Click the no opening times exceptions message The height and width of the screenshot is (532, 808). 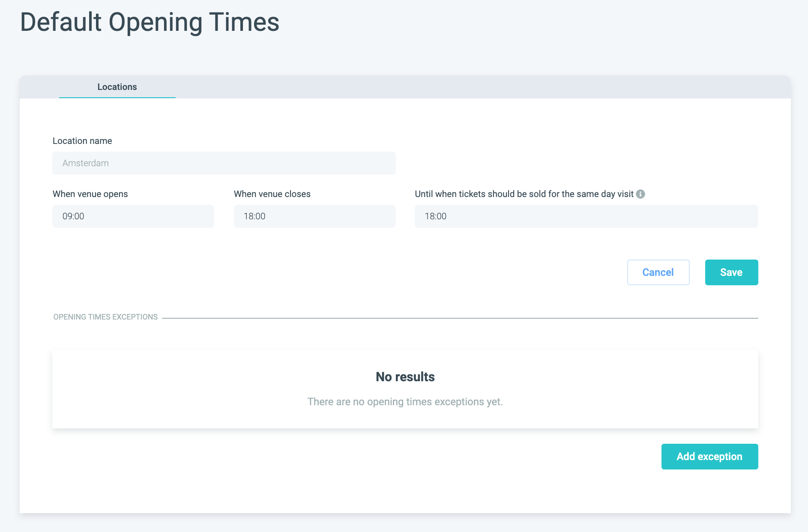point(405,402)
